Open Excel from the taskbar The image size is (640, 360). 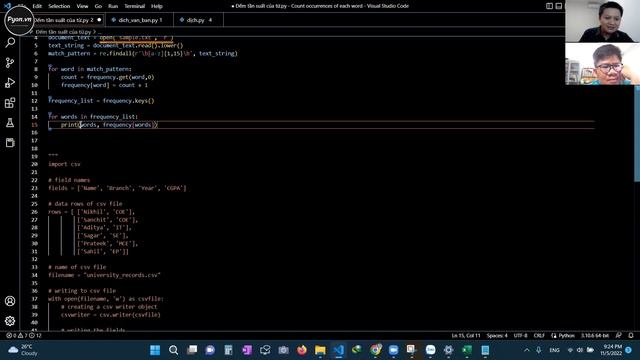click(467, 350)
